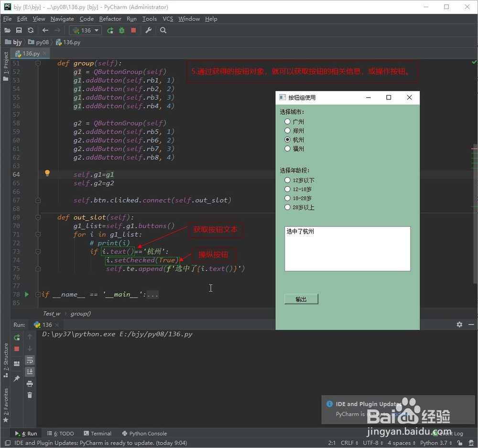Click the Save All toolbar icon
Screen dimensions: 478x448
point(19,30)
